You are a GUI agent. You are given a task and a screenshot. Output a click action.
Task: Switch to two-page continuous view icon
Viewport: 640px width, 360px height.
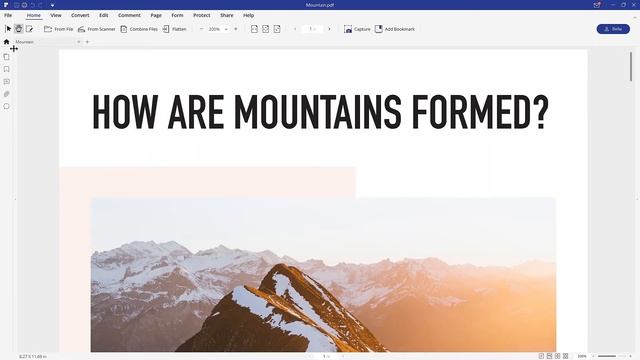click(565, 356)
